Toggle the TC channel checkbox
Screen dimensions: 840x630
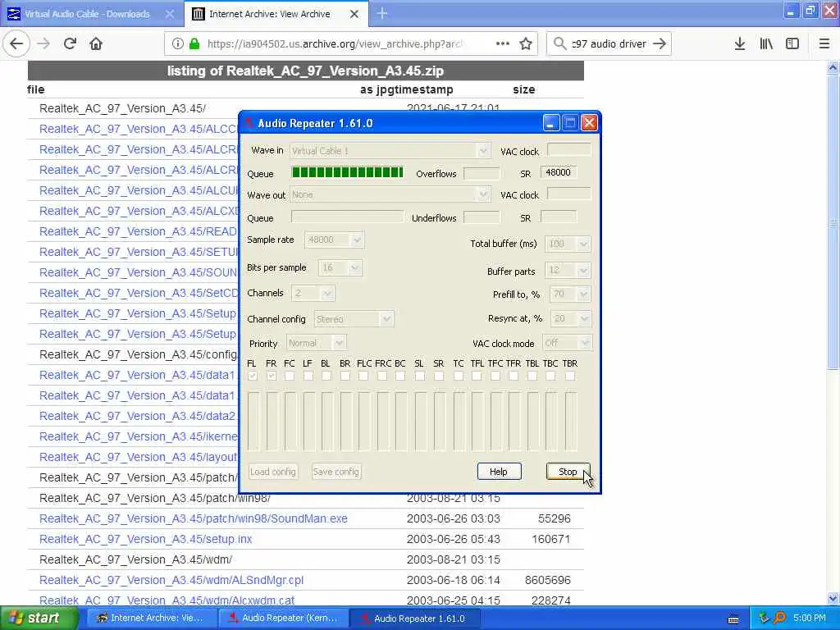point(458,376)
